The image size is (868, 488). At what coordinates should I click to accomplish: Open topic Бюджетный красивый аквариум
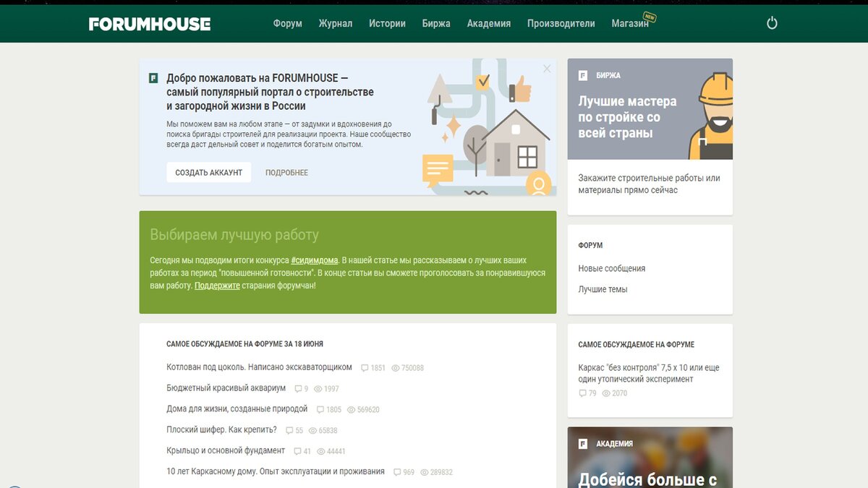coord(226,388)
